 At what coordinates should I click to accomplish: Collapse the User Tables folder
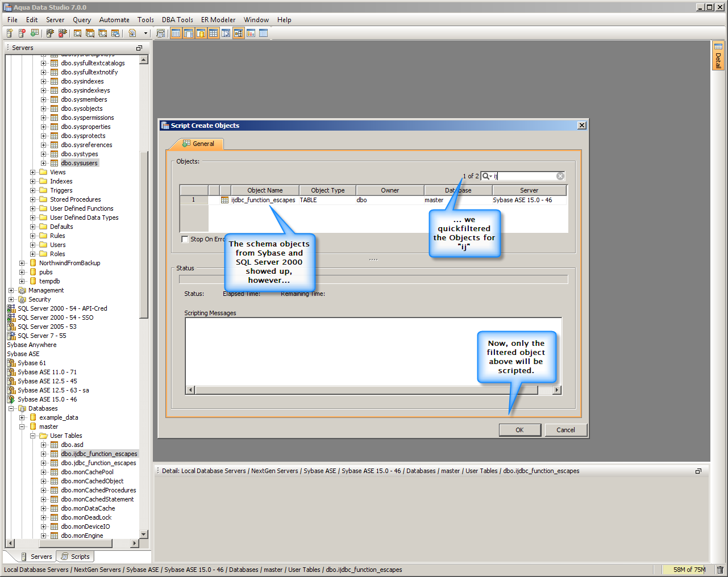click(33, 436)
